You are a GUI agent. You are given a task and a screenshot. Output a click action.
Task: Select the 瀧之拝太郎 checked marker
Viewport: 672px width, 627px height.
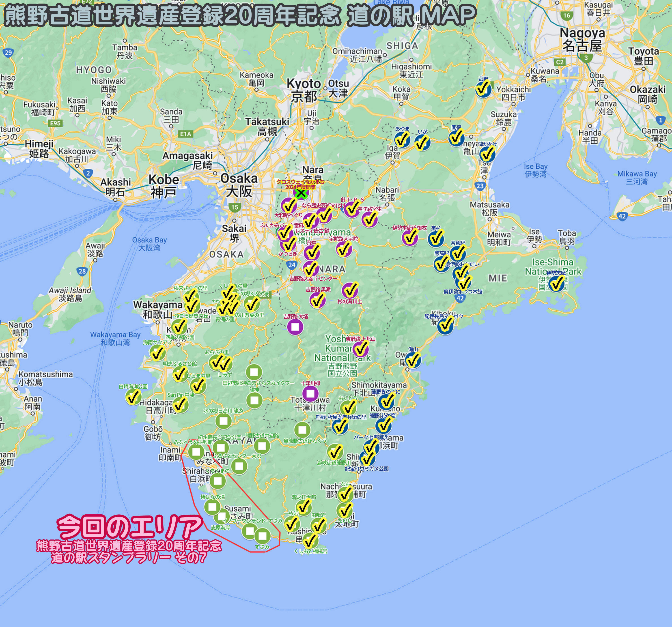point(304,507)
